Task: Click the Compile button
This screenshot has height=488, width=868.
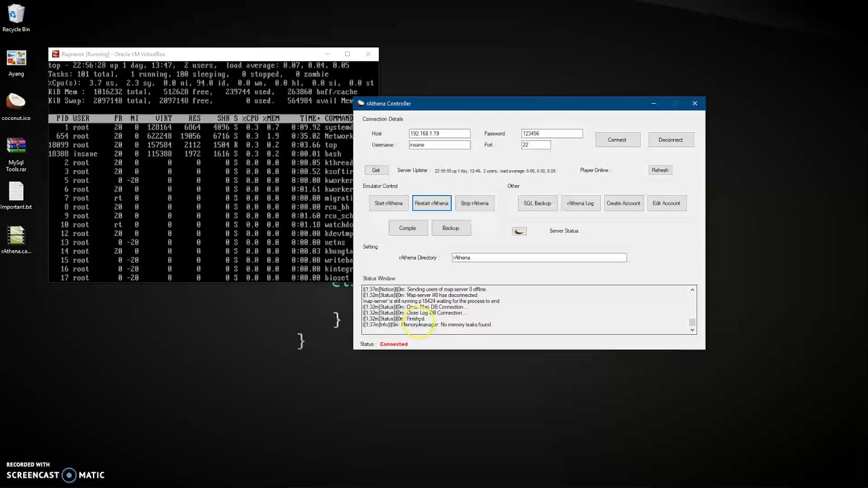Action: 408,228
